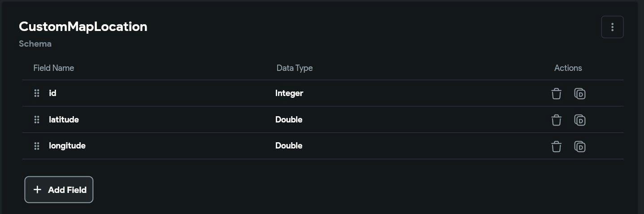Click the Double data type of longitude
This screenshot has height=214, width=644.
point(289,145)
